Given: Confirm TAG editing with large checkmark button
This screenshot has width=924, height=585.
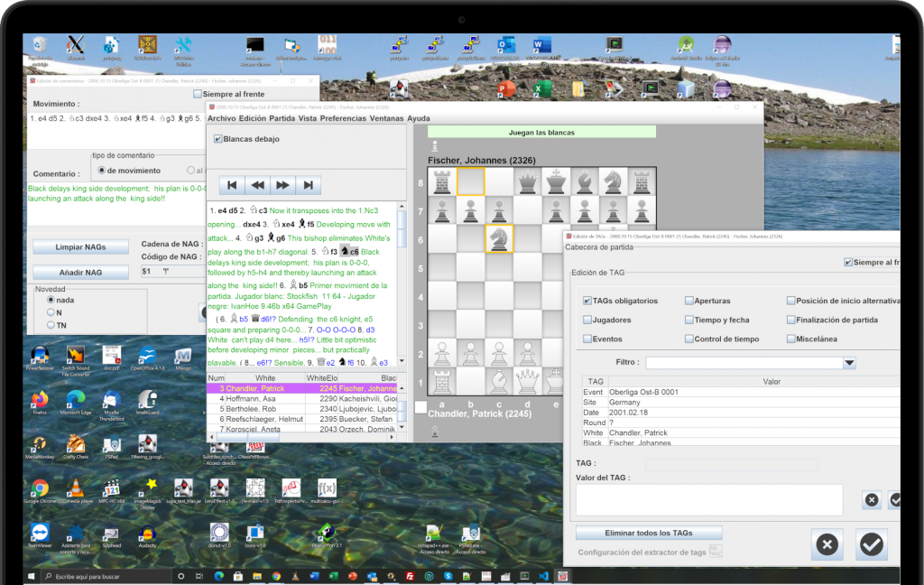Looking at the screenshot, I should click(872, 544).
